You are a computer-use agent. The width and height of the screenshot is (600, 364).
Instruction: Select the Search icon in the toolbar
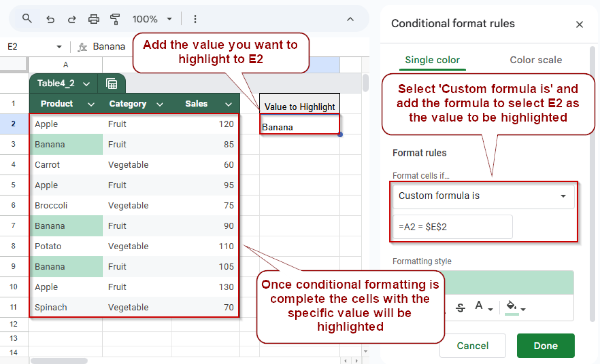tap(27, 18)
